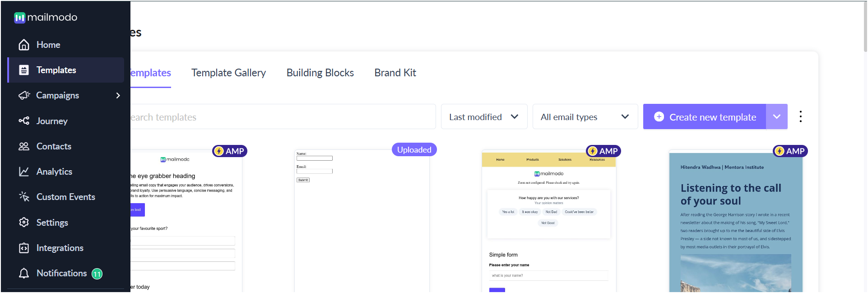Click 'Hitendra Wadhwa | Mentora Institute' text
The width and height of the screenshot is (868, 293).
[722, 167]
